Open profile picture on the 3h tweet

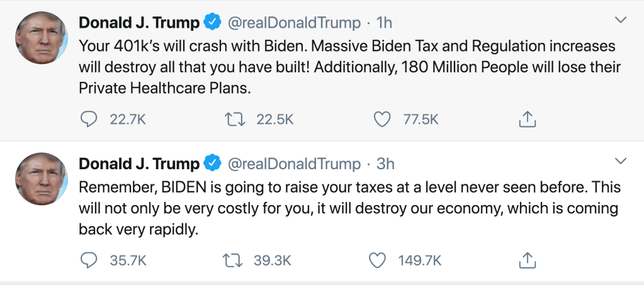click(41, 178)
